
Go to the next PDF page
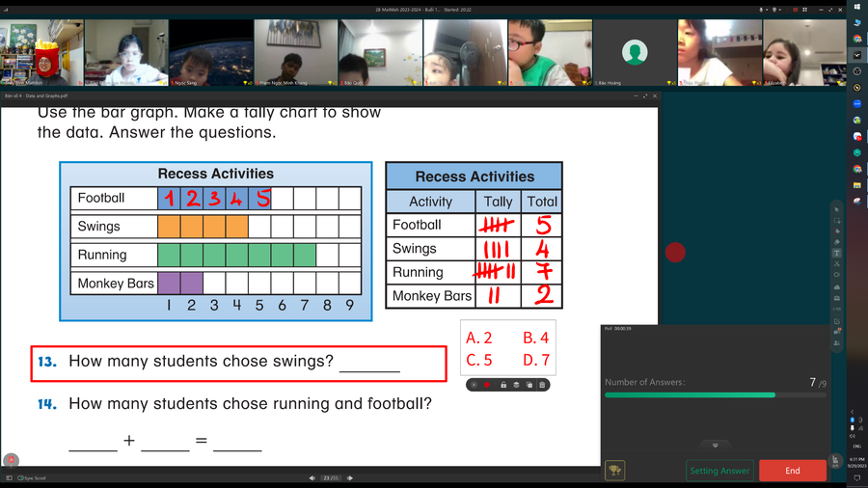(x=350, y=477)
